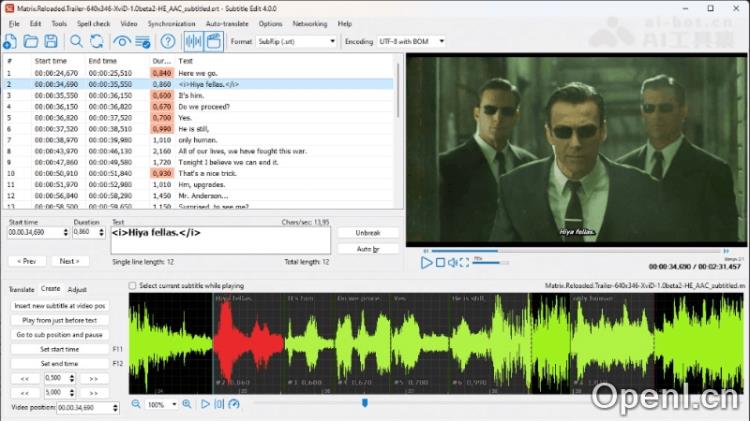Click the video Play button

pyautogui.click(x=427, y=262)
